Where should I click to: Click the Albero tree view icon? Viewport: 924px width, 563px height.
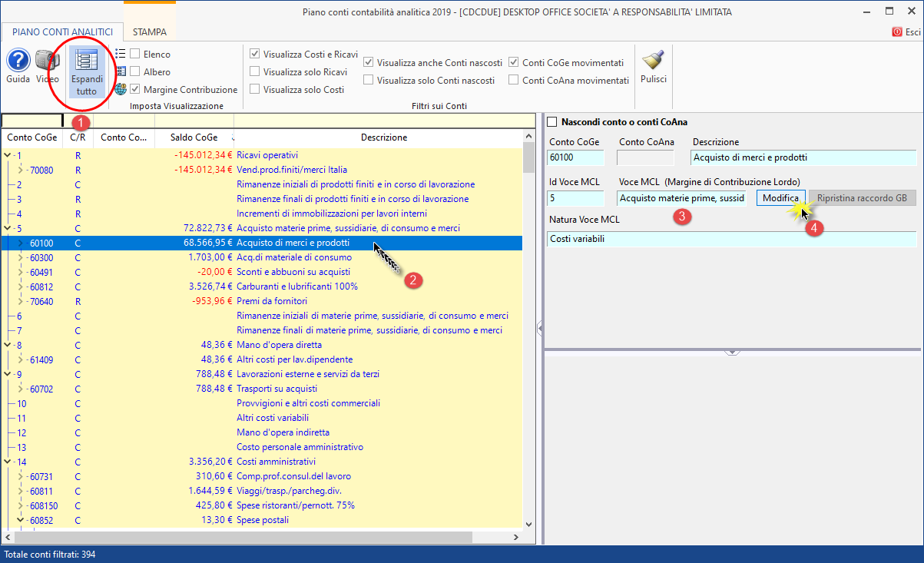121,71
